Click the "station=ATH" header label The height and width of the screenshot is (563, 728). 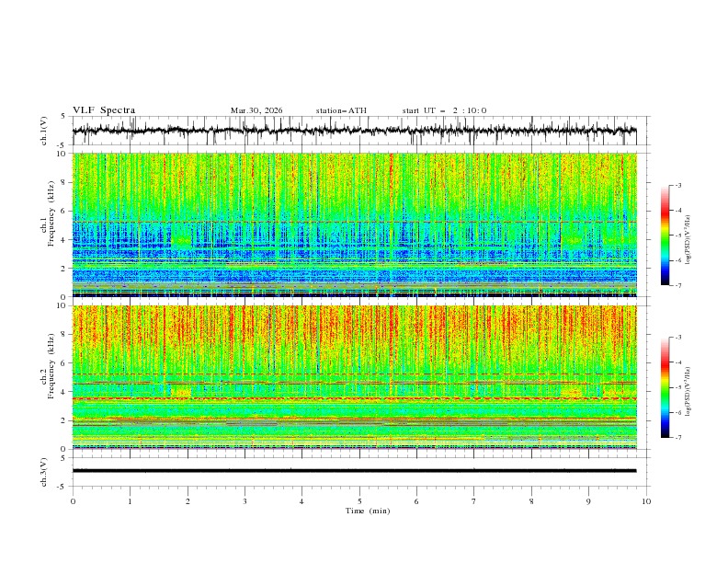click(x=341, y=110)
